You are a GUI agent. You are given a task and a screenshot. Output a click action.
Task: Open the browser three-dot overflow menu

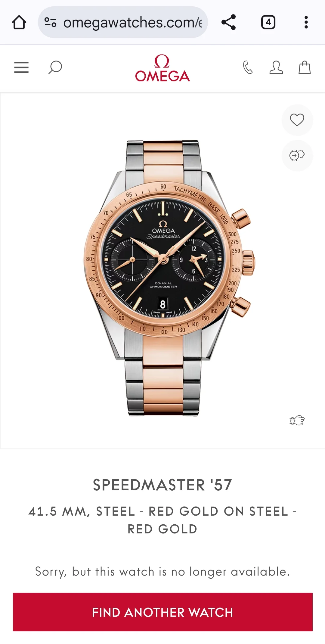tap(306, 22)
